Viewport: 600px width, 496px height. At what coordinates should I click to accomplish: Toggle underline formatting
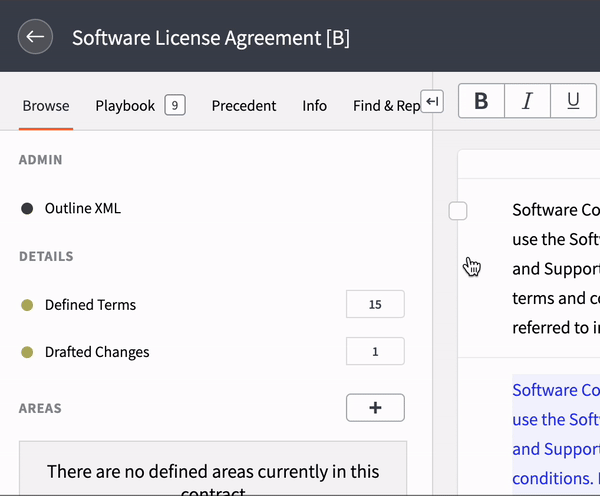click(573, 101)
